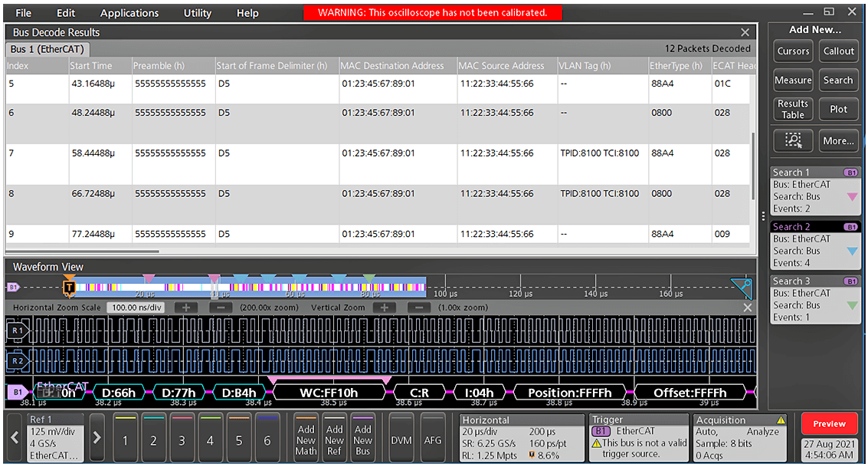The height and width of the screenshot is (467, 868).
Task: Show previous badges with left arrow
Action: click(x=15, y=438)
